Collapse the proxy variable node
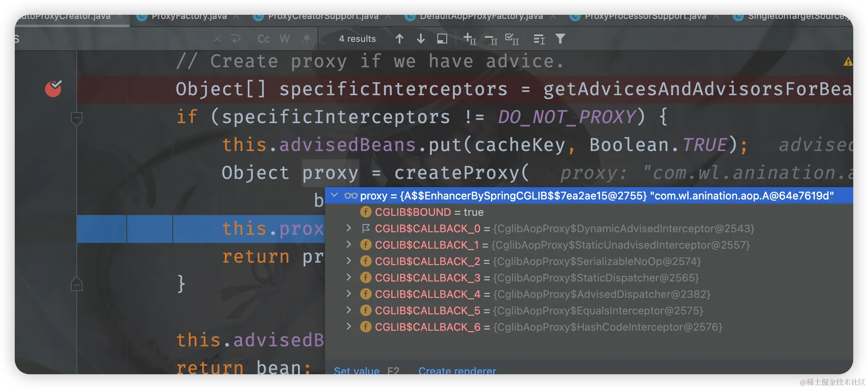The image size is (868, 389). 334,195
